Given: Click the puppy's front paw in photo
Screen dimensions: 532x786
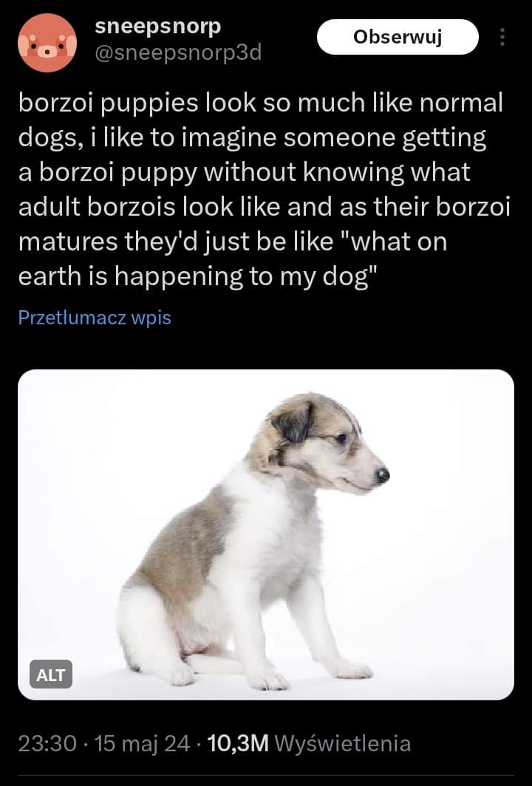Looking at the screenshot, I should [267, 679].
